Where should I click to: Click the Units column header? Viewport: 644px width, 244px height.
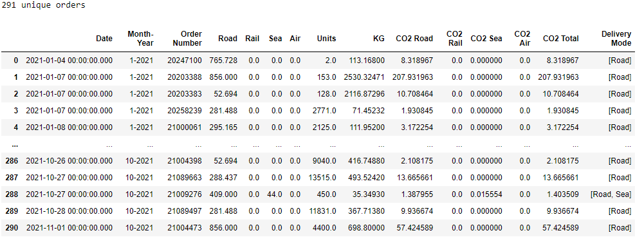(326, 39)
